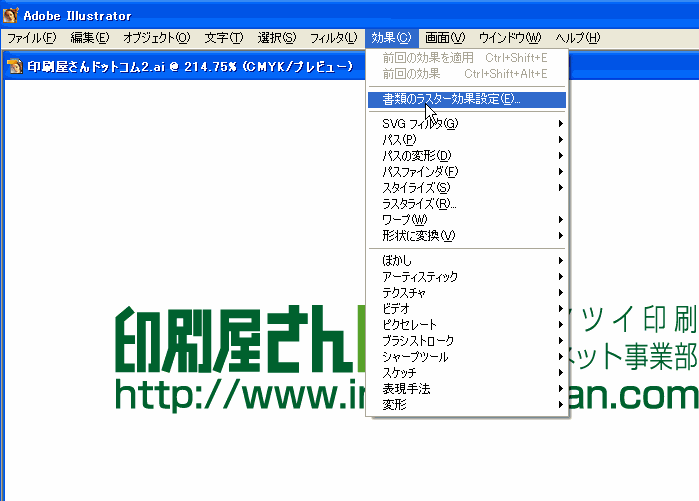Expand the ぼかし blur submenu
Viewport: 699px width, 501px height.
point(397,261)
